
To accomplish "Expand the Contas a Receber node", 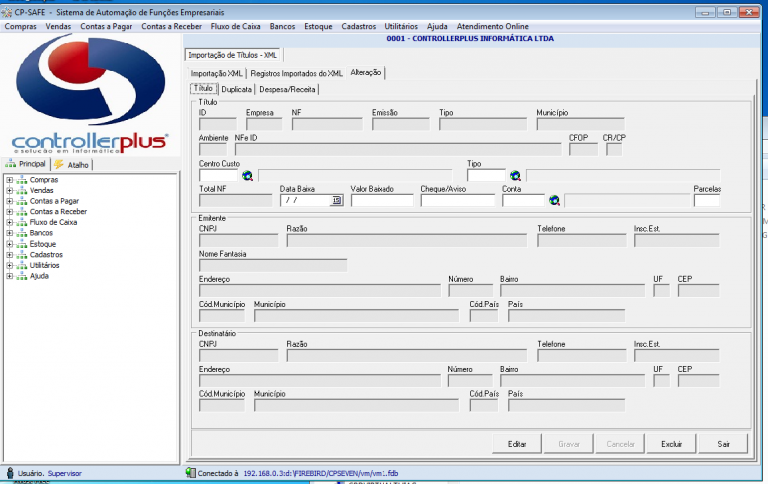I will tap(9, 212).
